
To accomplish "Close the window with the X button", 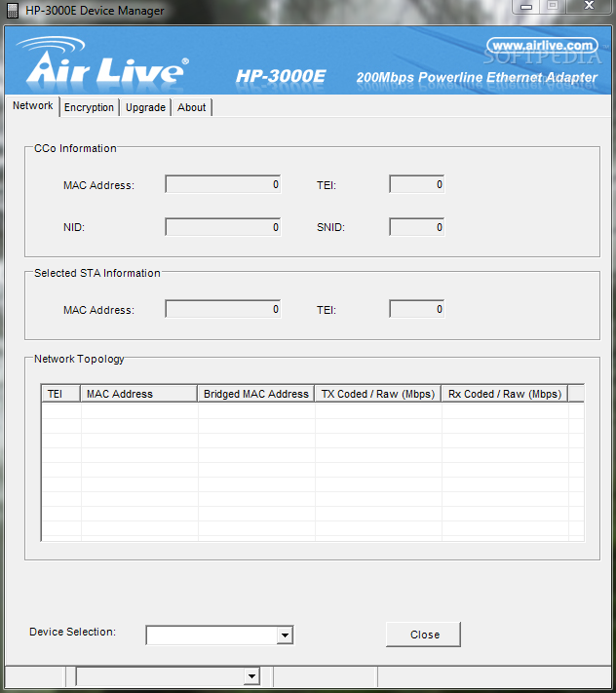I will tap(589, 6).
